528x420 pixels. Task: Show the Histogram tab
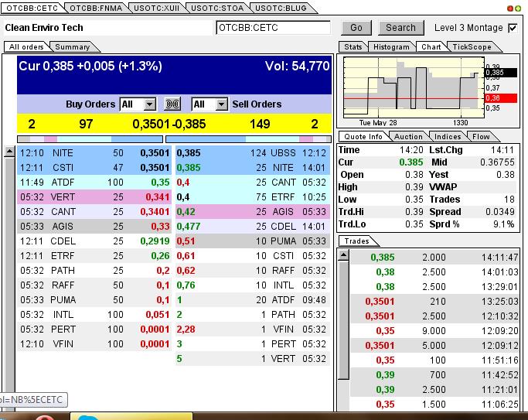click(x=391, y=47)
